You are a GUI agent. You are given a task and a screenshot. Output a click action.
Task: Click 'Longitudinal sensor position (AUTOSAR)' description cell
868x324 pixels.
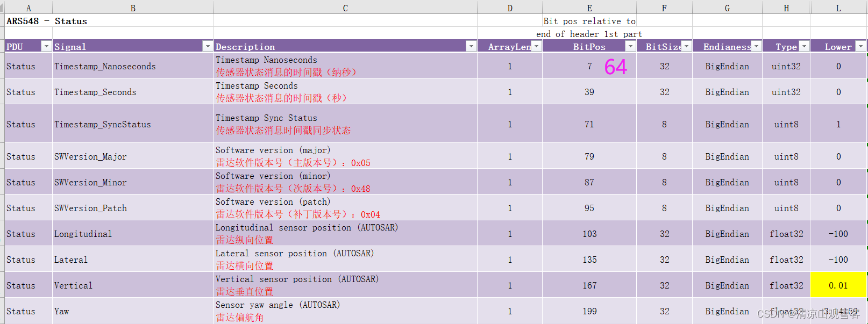pos(345,234)
